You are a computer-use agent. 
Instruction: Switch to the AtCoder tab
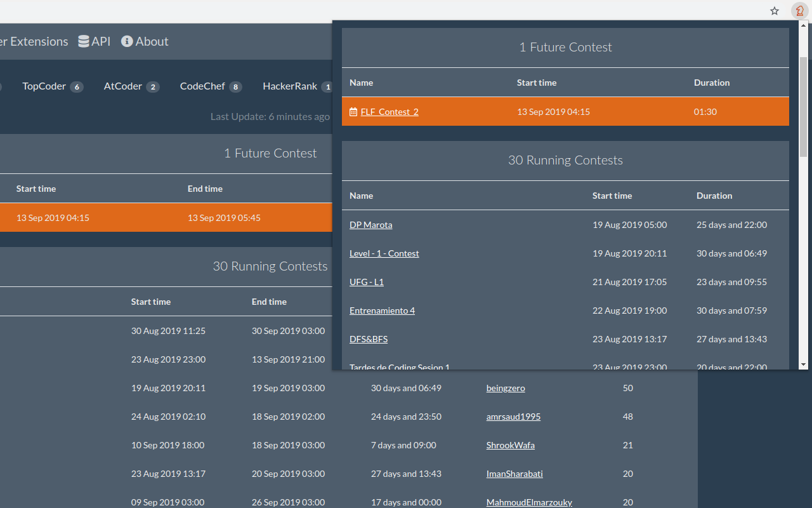[131, 86]
